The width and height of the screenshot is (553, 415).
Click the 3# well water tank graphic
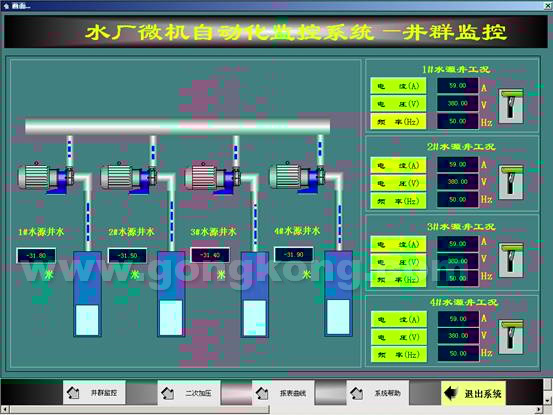pos(255,294)
